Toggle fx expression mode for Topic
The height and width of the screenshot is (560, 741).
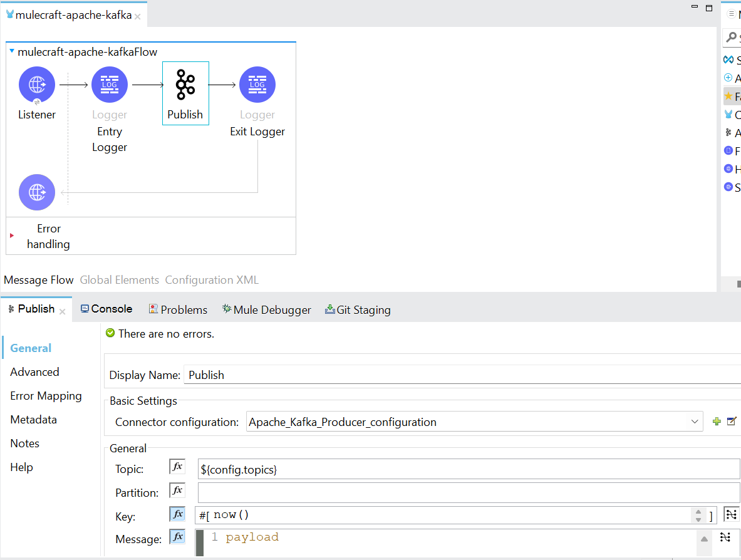tap(177, 467)
